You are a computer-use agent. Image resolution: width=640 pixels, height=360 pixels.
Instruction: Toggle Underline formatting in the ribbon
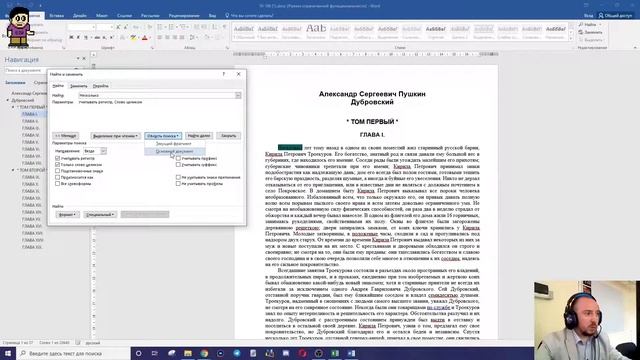point(86,38)
